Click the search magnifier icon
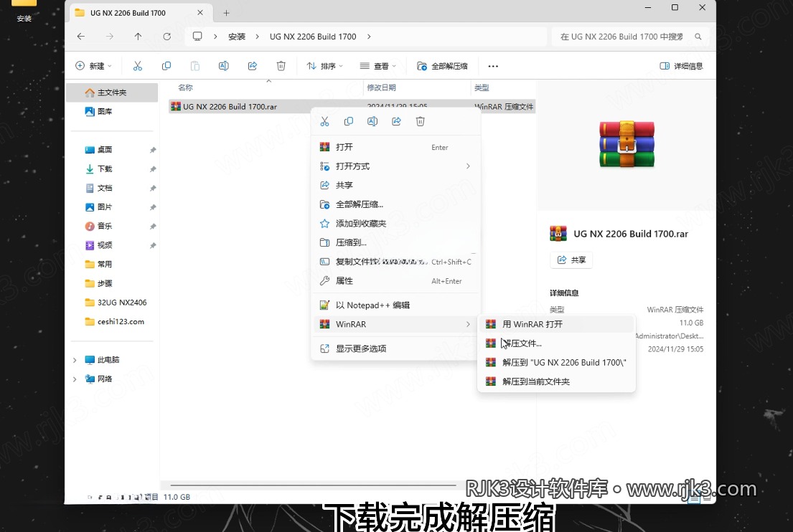Screen dimensions: 793x532 [x=698, y=37]
